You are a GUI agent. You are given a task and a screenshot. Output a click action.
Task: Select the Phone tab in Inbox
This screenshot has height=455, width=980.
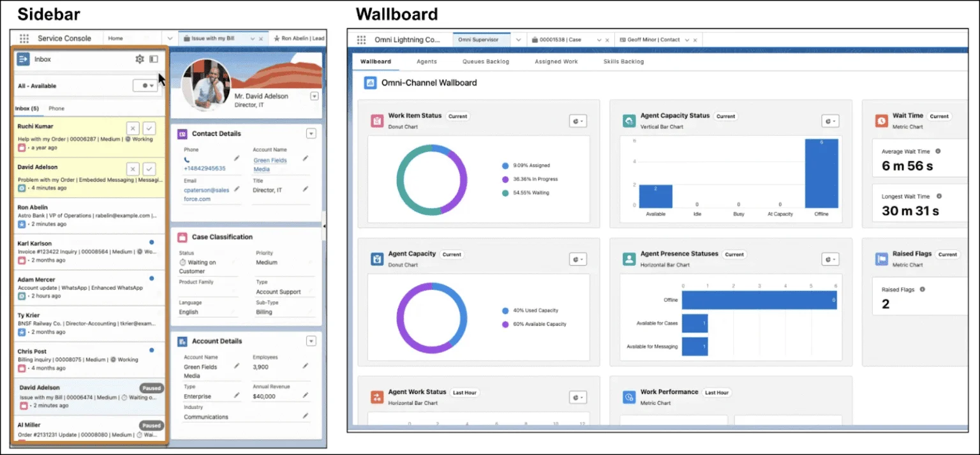[x=56, y=108]
